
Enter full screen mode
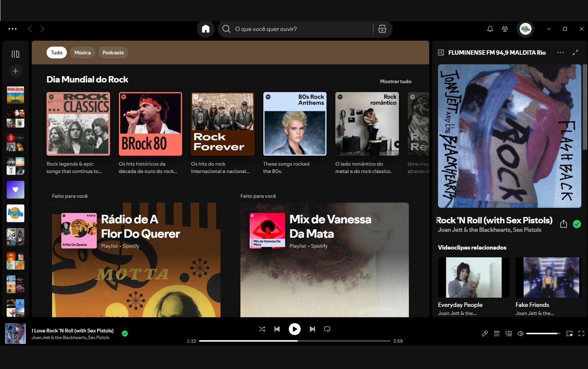coord(581,334)
